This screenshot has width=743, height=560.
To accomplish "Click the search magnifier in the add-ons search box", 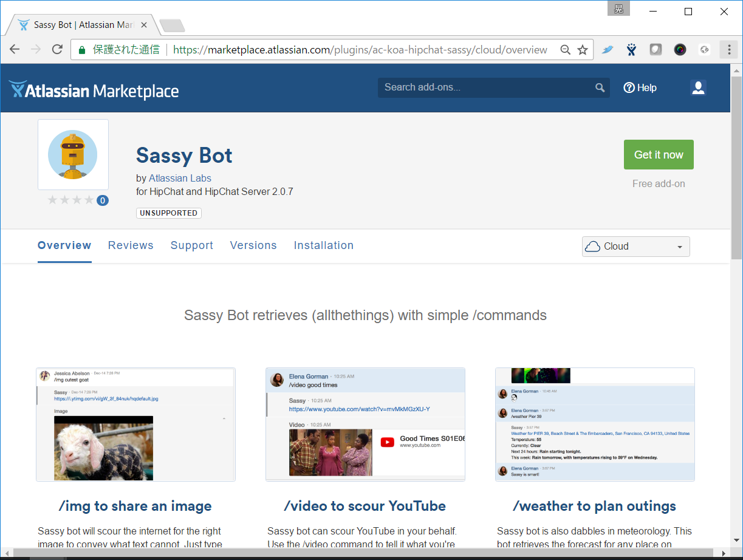I will (600, 87).
